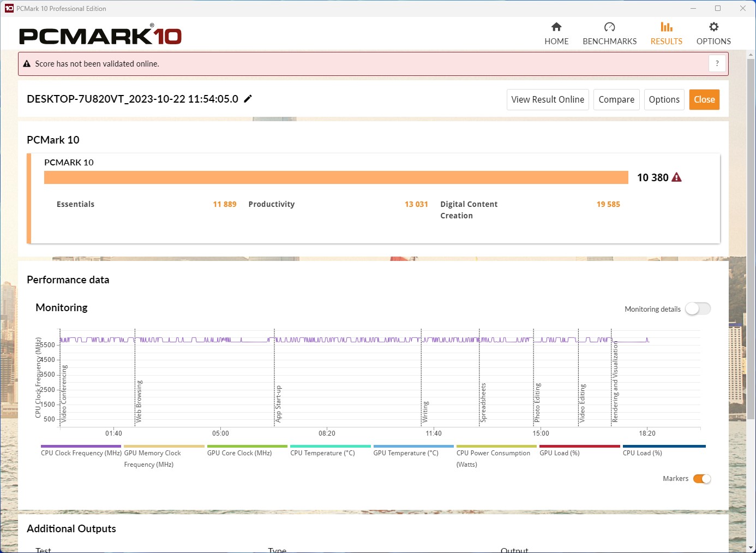Close the result with orange Close button

click(704, 99)
